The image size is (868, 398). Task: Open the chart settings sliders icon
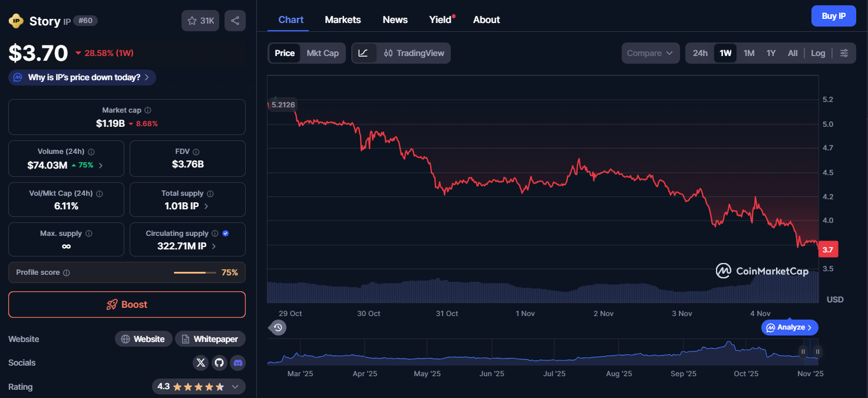844,52
